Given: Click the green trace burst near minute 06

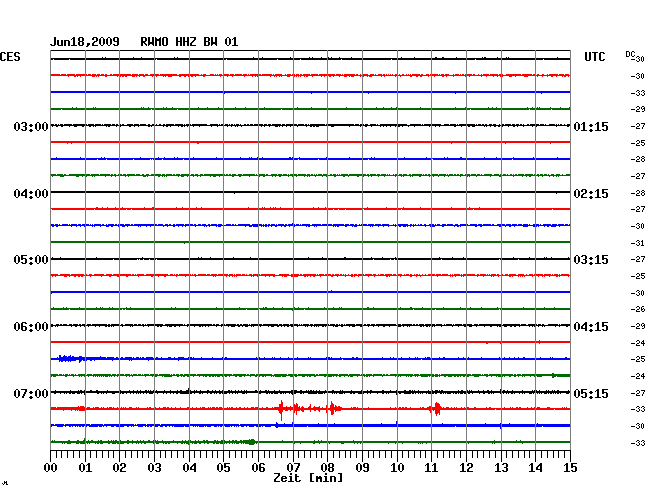Looking at the screenshot, I should [251, 442].
